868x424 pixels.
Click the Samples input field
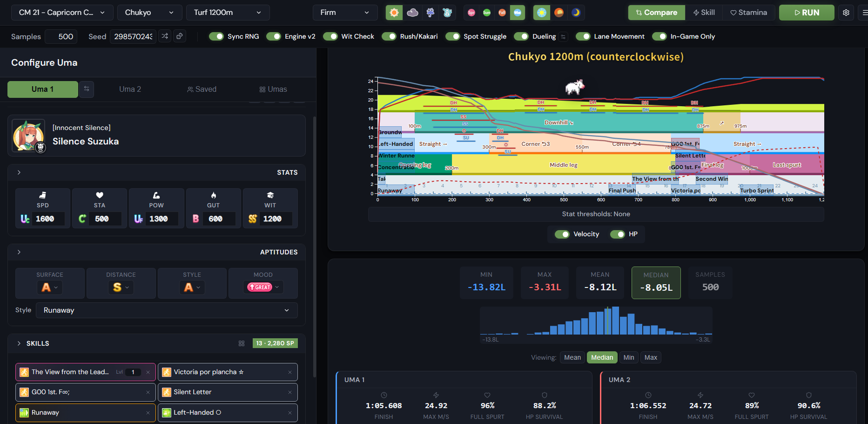(x=61, y=36)
